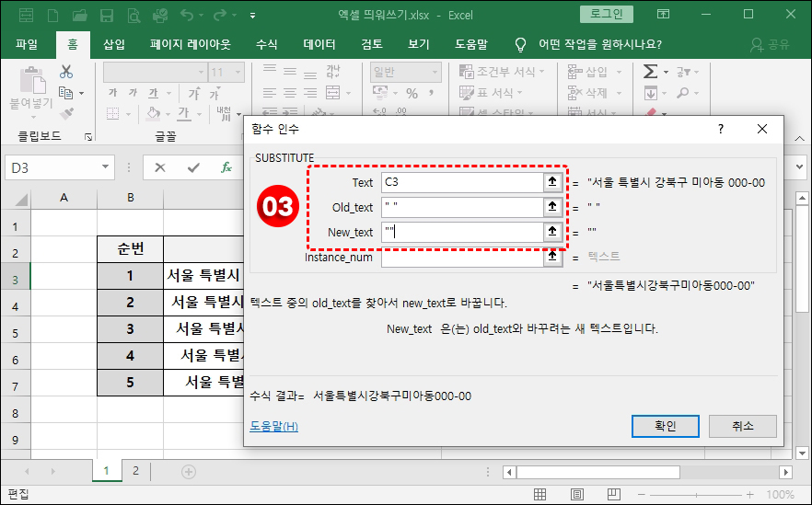
Task: Switch to the 데이터 ribbon tab
Action: (319, 44)
